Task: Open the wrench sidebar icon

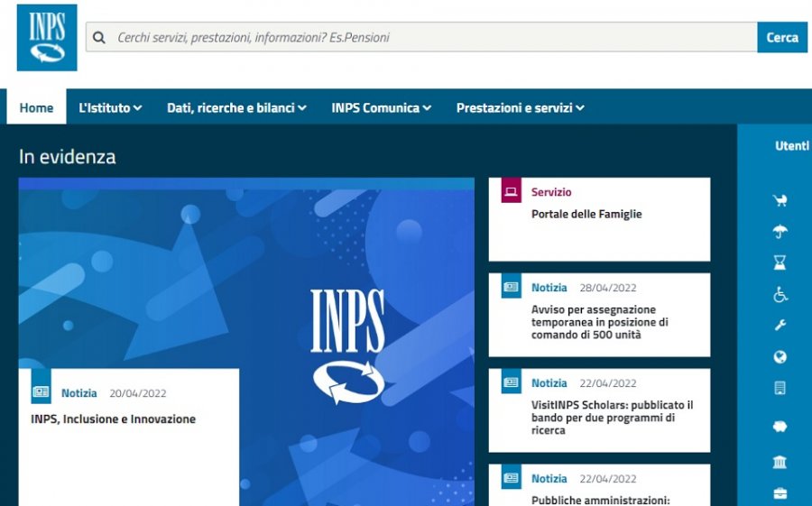Action: 780,326
